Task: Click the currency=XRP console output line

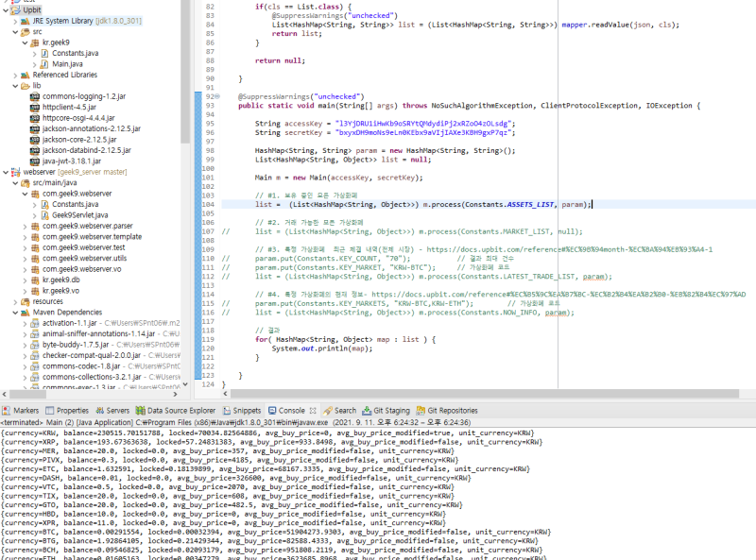Action: (271, 442)
